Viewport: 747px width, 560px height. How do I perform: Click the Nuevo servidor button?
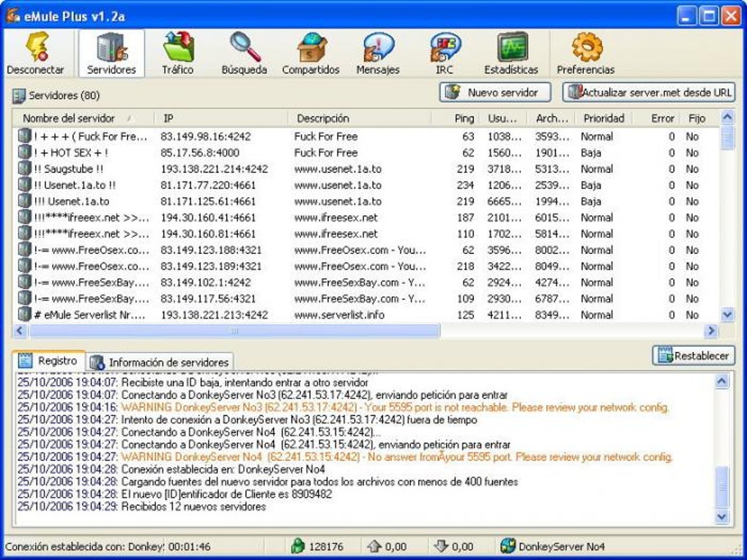(495, 92)
